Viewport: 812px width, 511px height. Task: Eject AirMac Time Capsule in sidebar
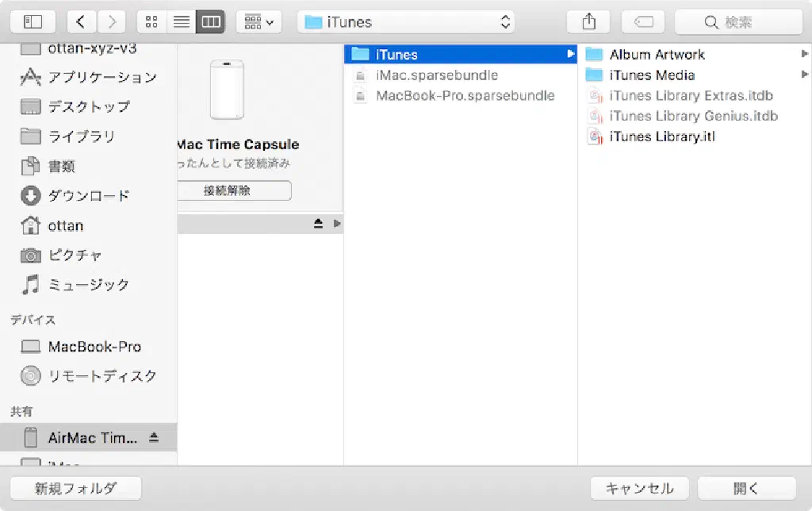click(154, 437)
